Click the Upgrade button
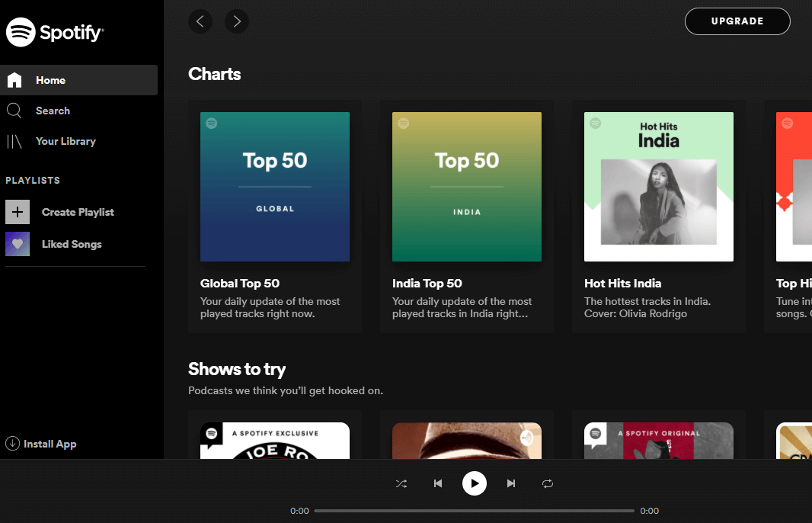This screenshot has height=523, width=812. [x=737, y=21]
